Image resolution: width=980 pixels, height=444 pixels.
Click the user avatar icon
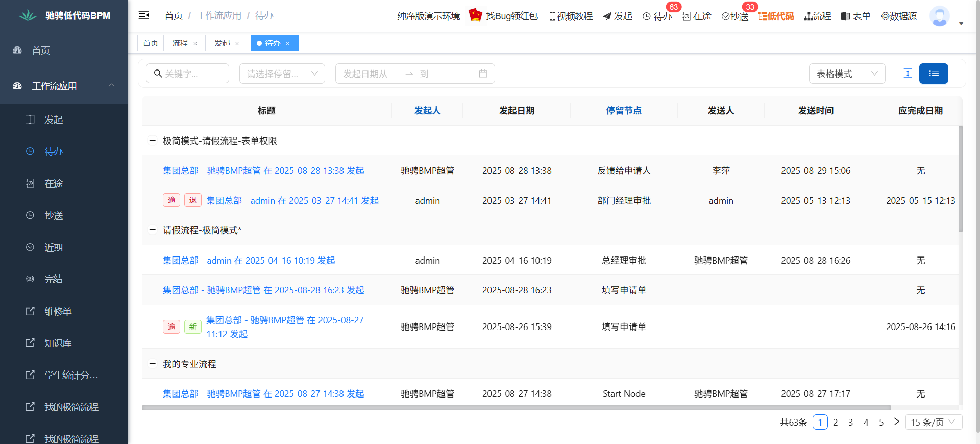939,16
